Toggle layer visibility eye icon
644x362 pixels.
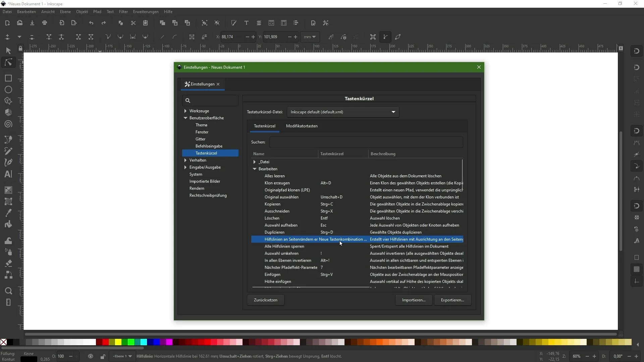tap(91, 356)
